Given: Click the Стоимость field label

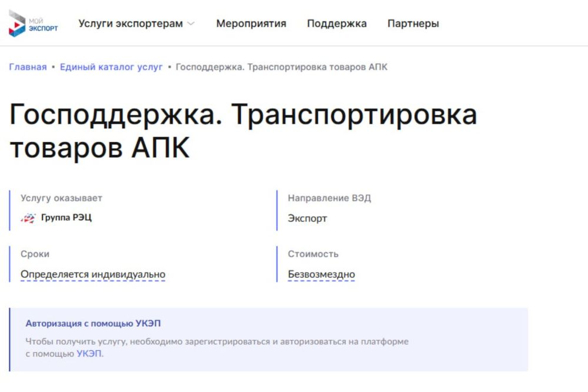Looking at the screenshot, I should [313, 254].
